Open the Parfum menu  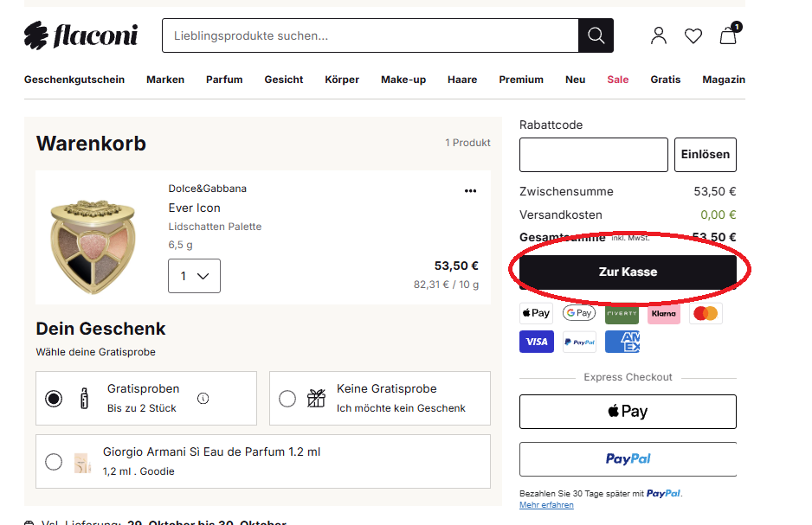(x=224, y=80)
